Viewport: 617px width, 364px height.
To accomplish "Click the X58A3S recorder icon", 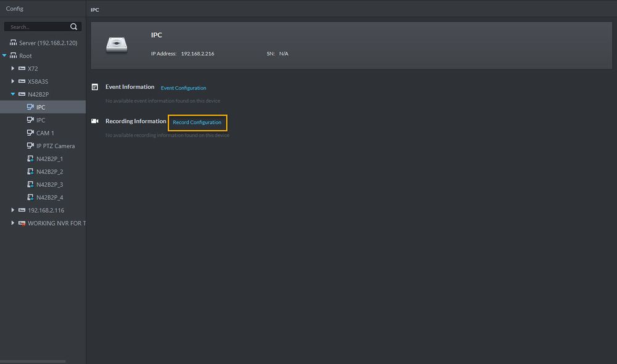I will click(22, 81).
